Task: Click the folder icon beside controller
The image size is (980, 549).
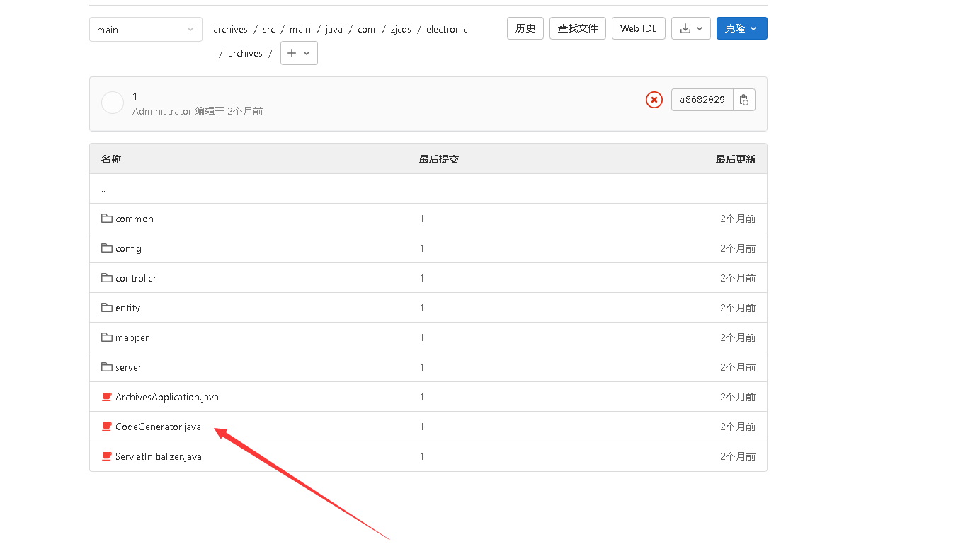Action: tap(106, 278)
